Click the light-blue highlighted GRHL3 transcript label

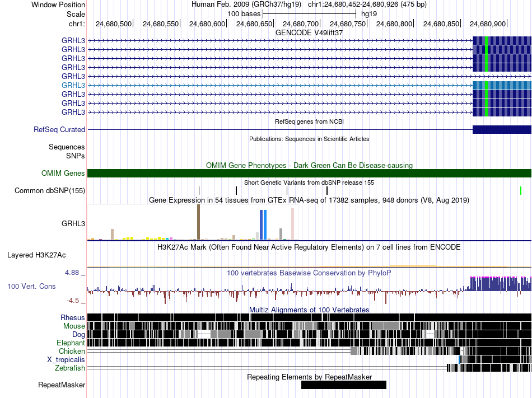coord(73,85)
